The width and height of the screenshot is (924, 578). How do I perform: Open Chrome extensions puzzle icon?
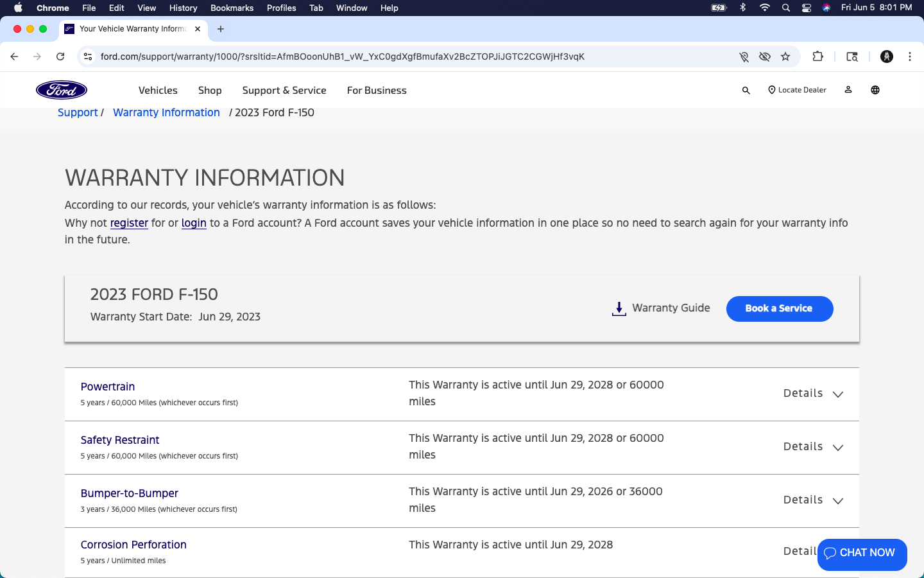[817, 57]
